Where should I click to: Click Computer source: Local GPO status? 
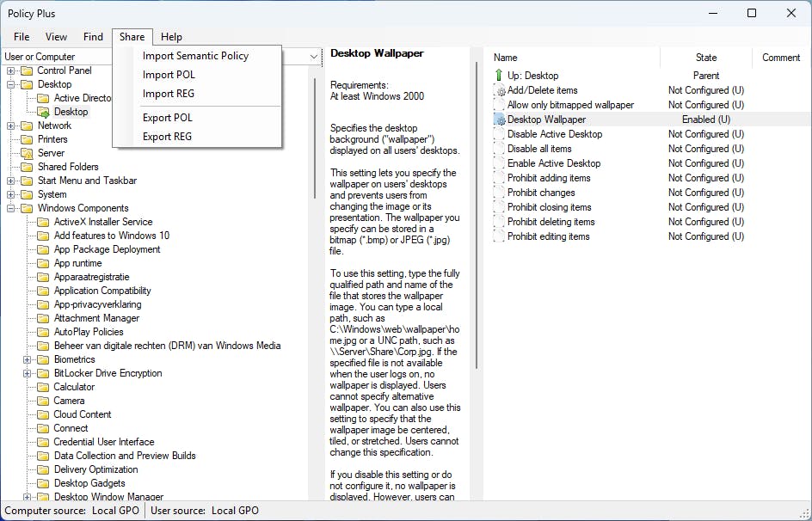coord(72,511)
